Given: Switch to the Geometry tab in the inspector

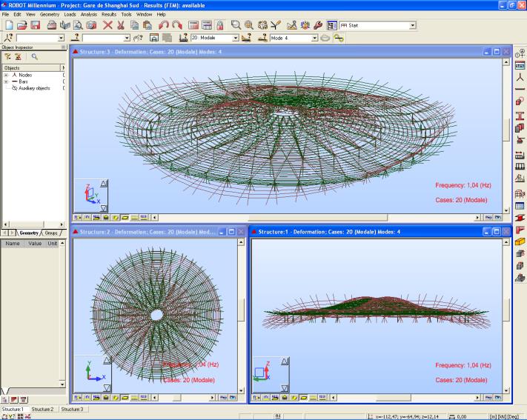Looking at the screenshot, I should point(29,233).
